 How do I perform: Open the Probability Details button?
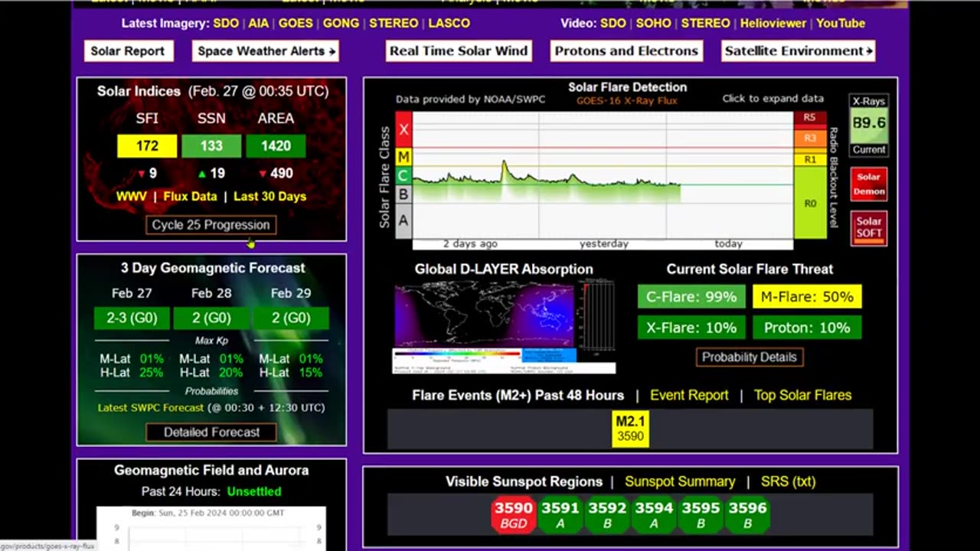[x=750, y=357]
